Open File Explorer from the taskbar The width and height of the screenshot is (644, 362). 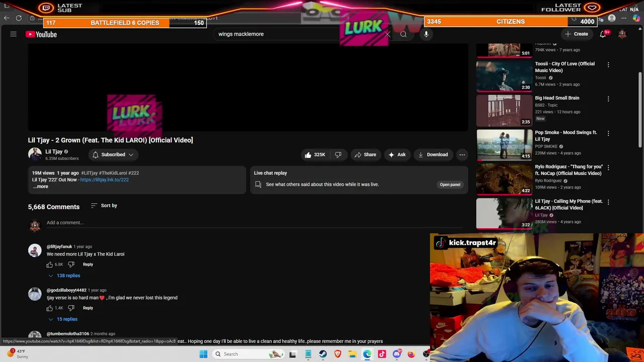[x=352, y=354]
